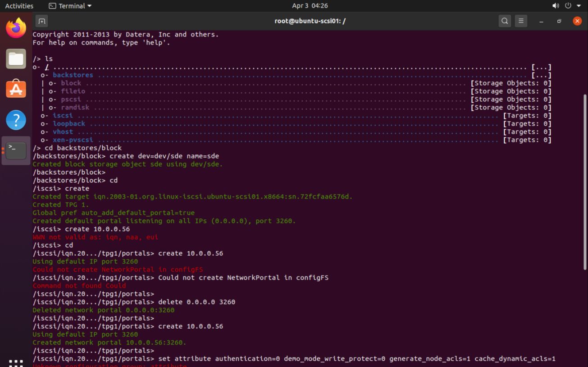
Task: Click 'Created default portal listening' line
Action: click(164, 221)
